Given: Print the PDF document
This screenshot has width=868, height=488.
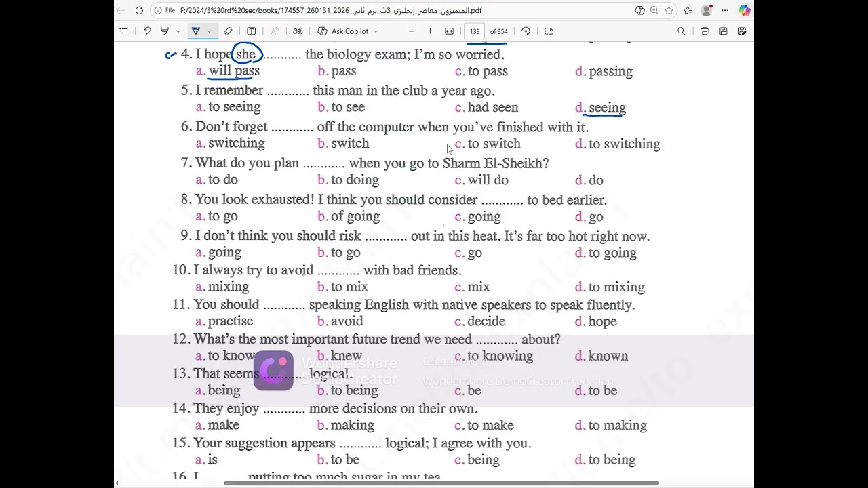Looking at the screenshot, I should (x=705, y=31).
